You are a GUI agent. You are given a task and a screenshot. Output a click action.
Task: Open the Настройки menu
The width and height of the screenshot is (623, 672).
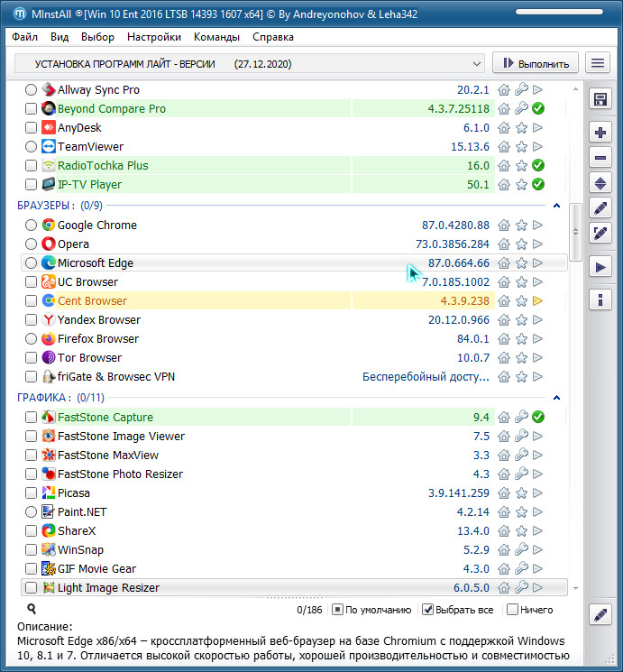tap(154, 37)
